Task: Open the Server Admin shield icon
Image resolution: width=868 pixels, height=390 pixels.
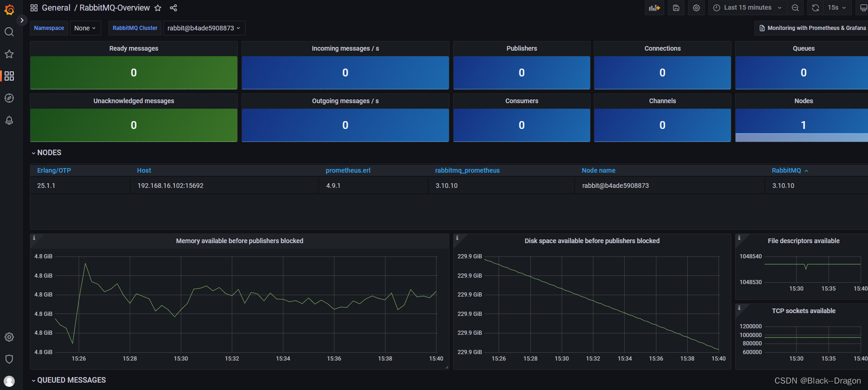Action: pyautogui.click(x=9, y=359)
